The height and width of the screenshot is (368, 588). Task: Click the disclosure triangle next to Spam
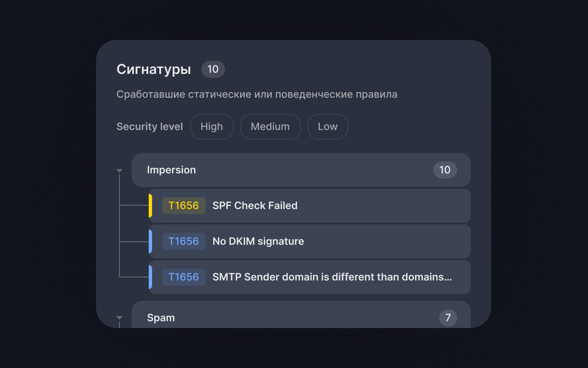119,318
